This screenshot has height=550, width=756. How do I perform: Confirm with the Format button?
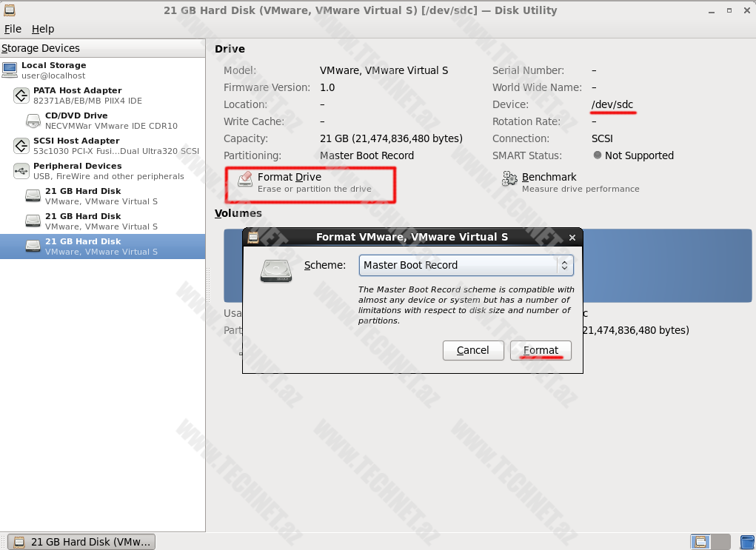coord(541,350)
